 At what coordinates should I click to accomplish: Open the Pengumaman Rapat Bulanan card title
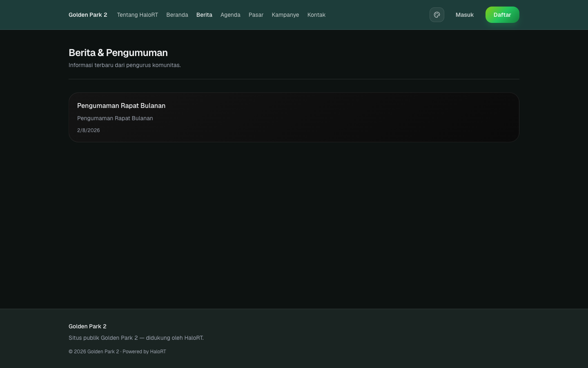click(121, 105)
